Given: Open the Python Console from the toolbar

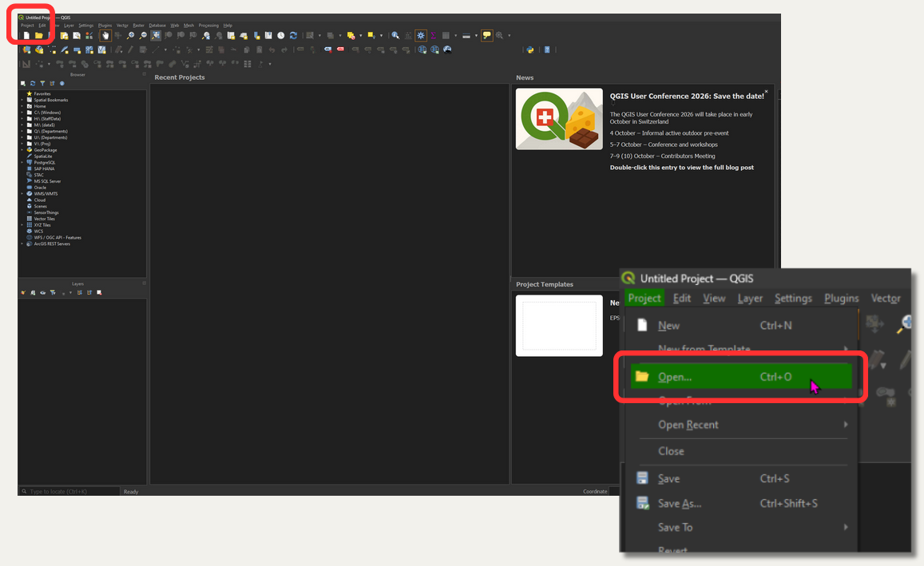Looking at the screenshot, I should (529, 50).
